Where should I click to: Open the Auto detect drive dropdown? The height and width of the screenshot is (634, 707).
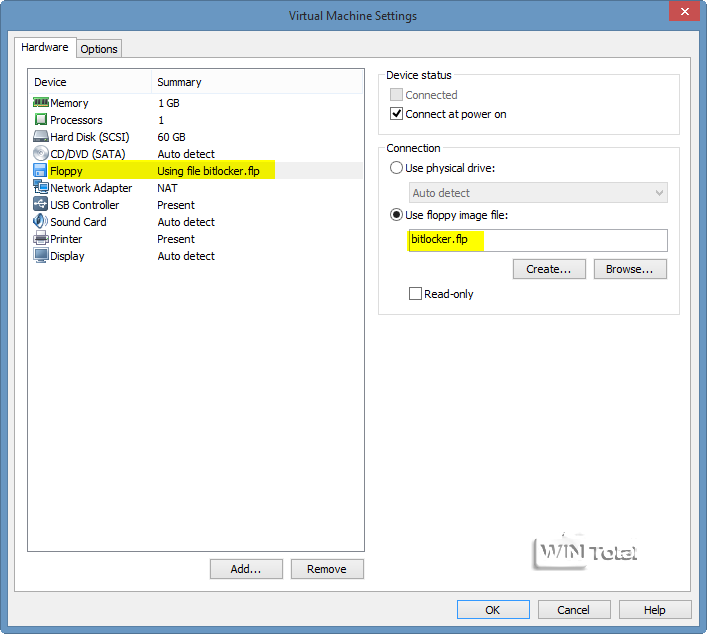[538, 193]
